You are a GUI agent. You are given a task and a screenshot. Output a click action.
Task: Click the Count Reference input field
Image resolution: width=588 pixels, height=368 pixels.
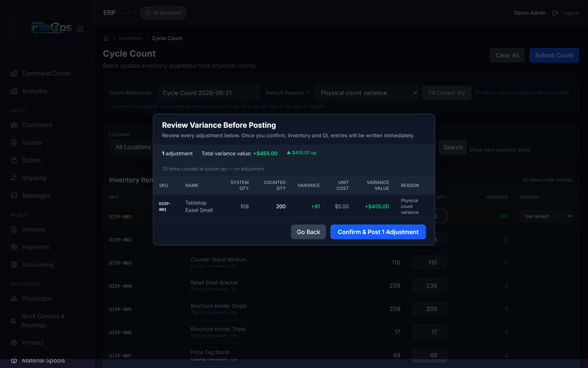tap(209, 93)
